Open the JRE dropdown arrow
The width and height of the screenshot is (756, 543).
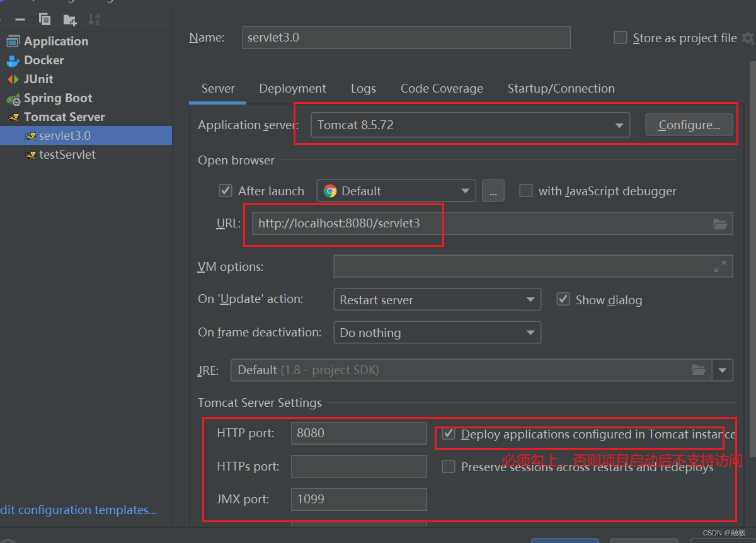click(723, 370)
